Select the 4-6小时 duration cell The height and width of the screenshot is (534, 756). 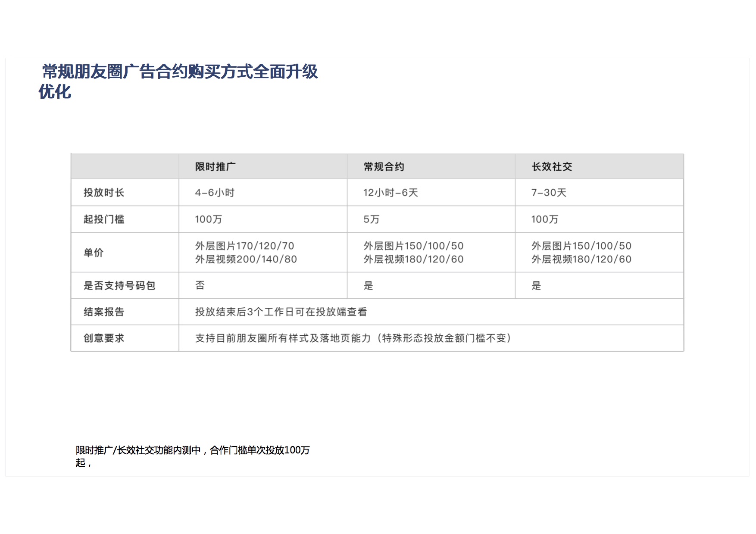click(x=215, y=193)
